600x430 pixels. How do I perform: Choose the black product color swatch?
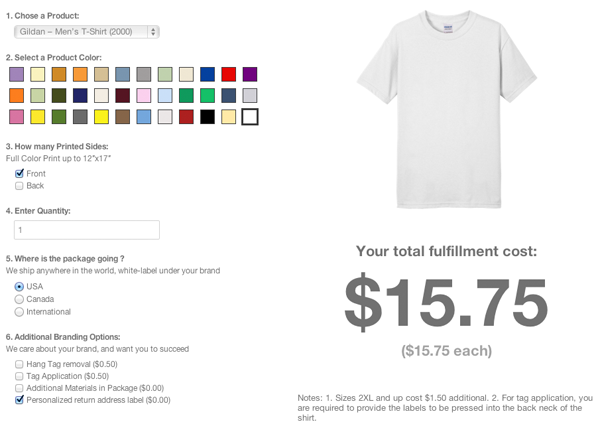click(207, 117)
